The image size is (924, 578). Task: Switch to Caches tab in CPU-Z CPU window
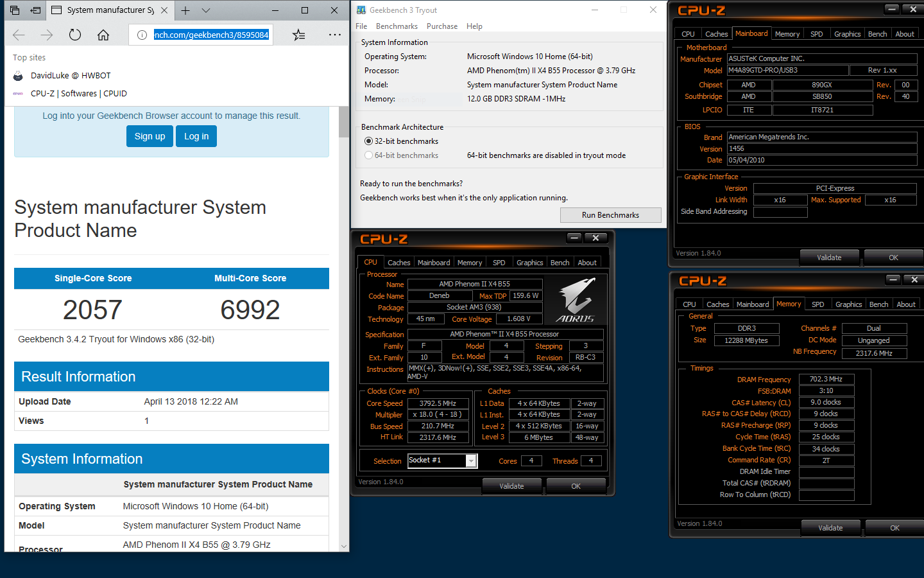pos(398,263)
